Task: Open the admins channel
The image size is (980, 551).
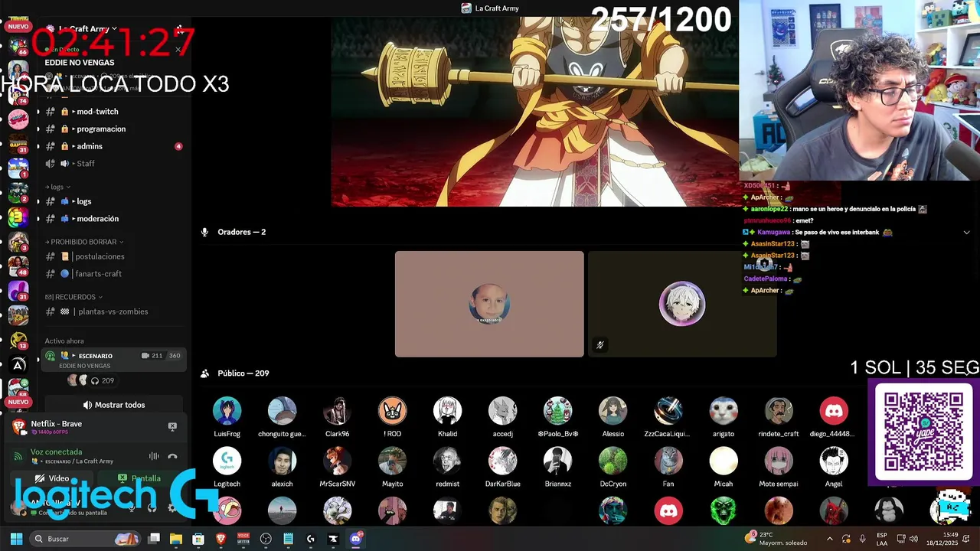Action: [113, 146]
